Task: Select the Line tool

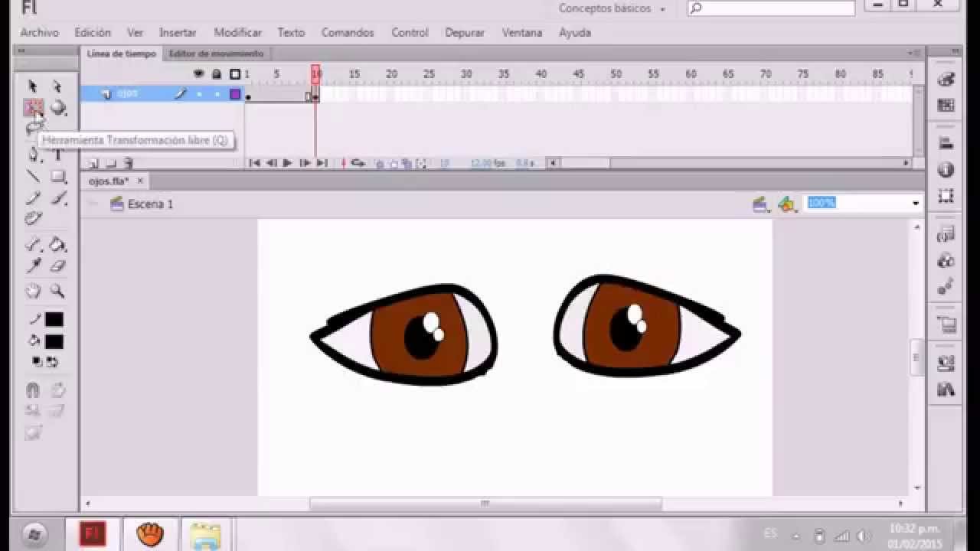Action: [32, 177]
